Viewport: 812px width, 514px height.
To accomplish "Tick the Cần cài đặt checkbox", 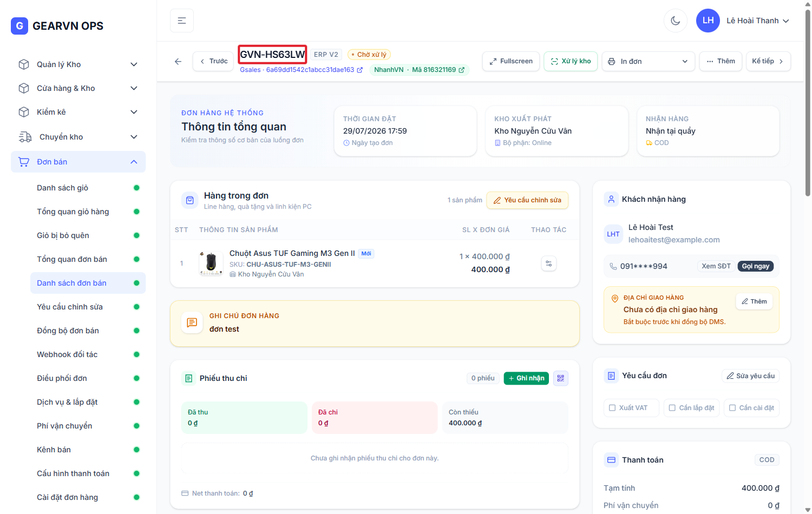I will tap(732, 408).
